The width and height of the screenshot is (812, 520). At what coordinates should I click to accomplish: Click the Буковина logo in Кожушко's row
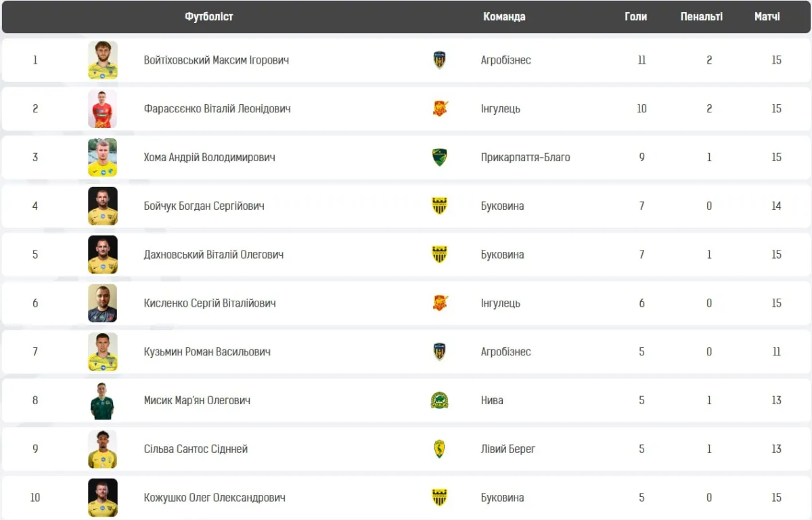[440, 498]
